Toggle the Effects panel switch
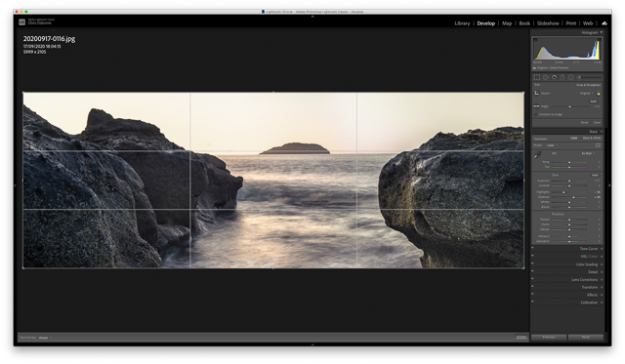 532,294
